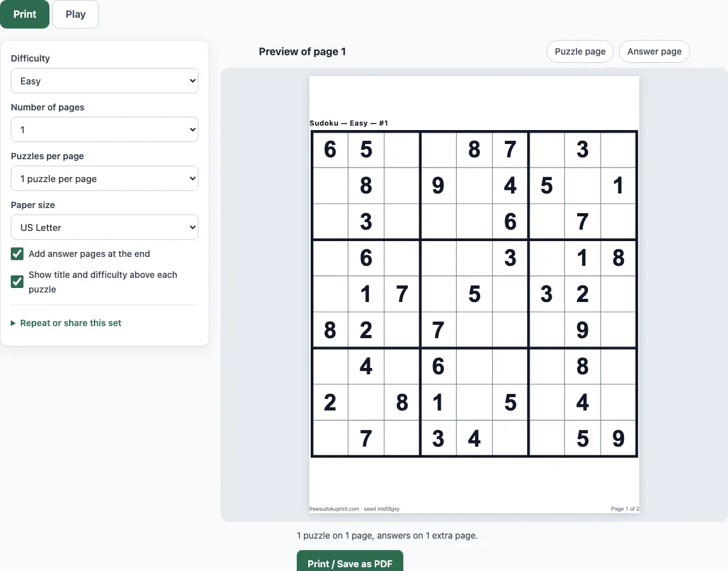Viewport: 728px width, 571px height.
Task: Uncheck Show title and difficulty above each puzzle
Action: pyautogui.click(x=17, y=282)
